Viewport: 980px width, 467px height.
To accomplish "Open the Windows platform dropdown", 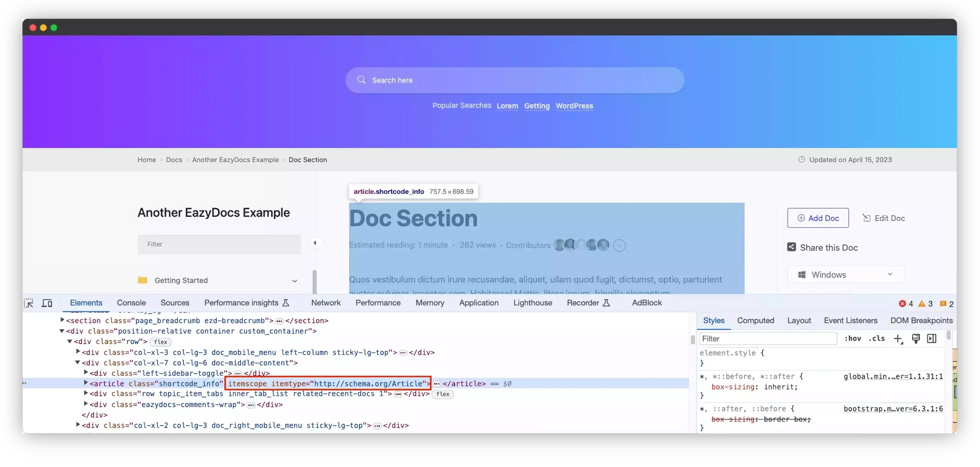I will click(x=846, y=274).
